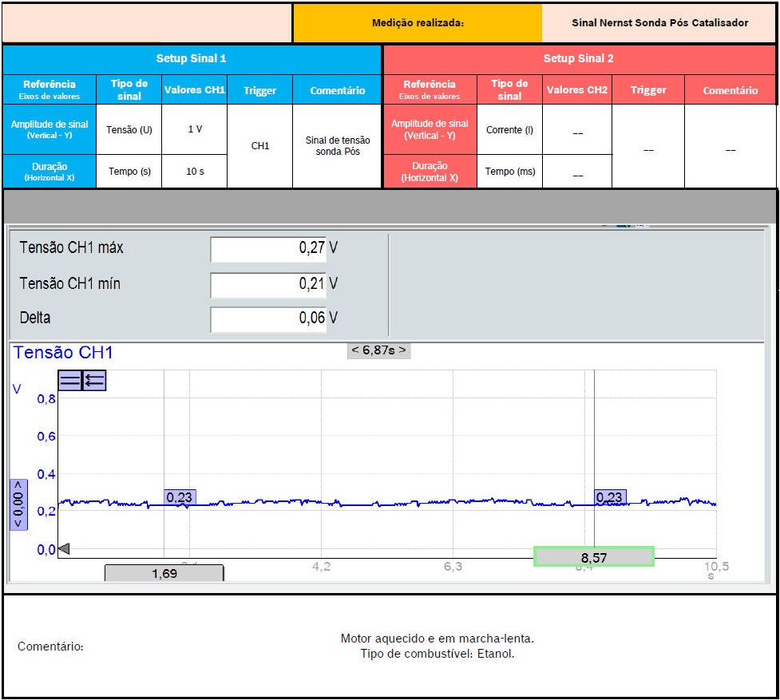The image size is (780, 700).
Task: Click the left-arrows icon above the graph
Action: 94,381
